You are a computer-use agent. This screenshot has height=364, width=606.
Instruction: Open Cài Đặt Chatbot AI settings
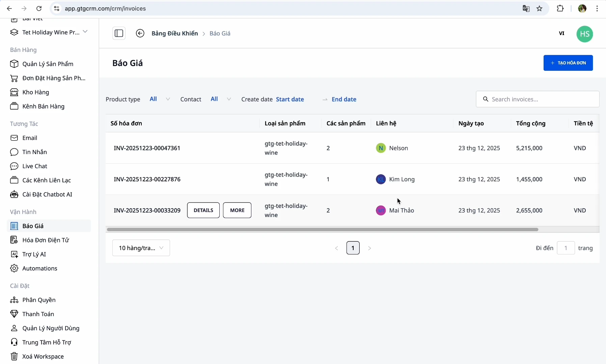[47, 194]
